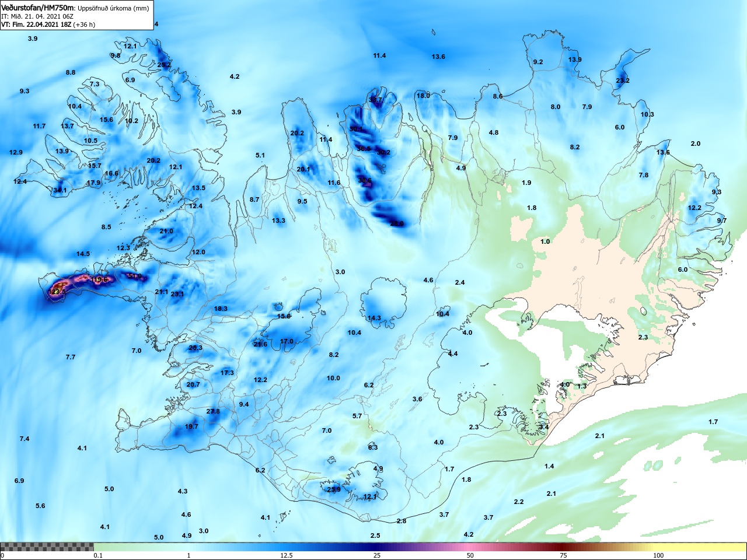747x560 pixels.
Task: Click the '8.7' precipitation value
Action: 254,199
